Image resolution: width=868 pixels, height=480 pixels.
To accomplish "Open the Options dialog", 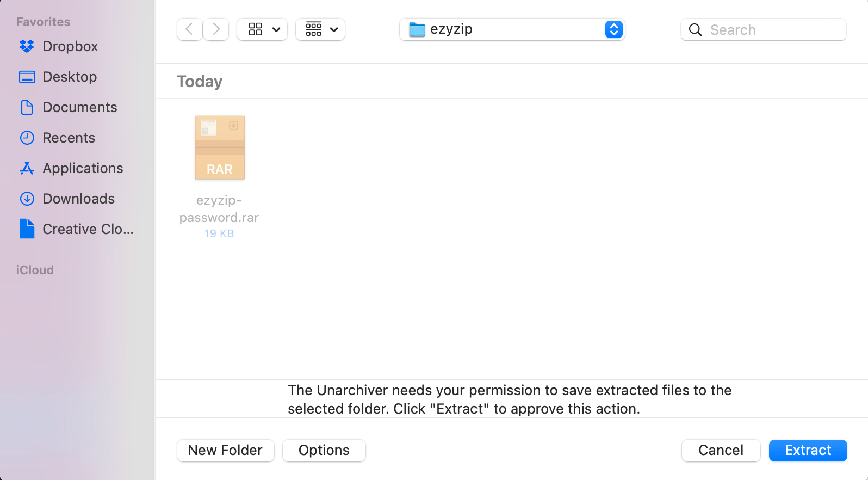I will (324, 451).
